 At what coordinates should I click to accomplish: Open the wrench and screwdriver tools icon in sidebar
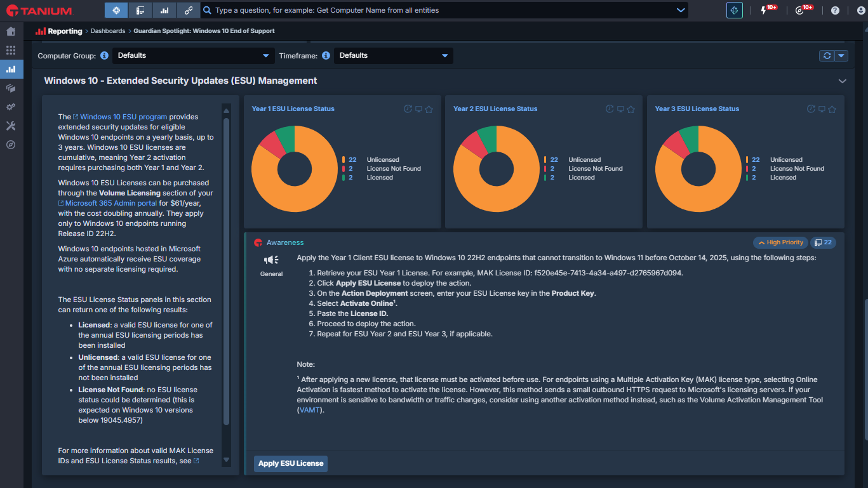11,126
